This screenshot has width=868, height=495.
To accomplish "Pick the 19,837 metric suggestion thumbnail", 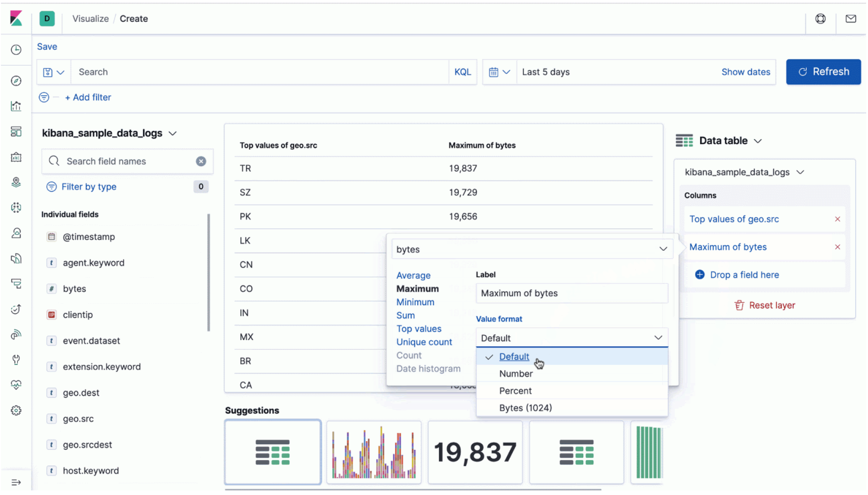I will [475, 452].
